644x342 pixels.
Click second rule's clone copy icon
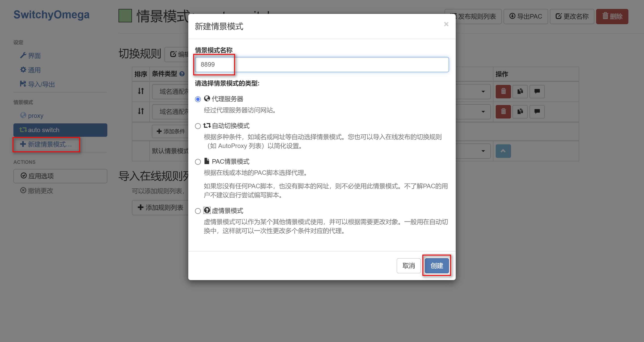pyautogui.click(x=520, y=112)
